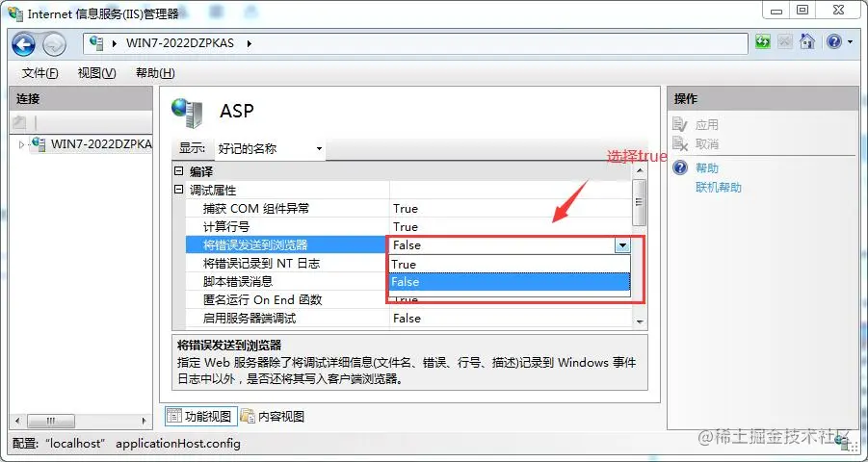Click True value of 捕获 COM 组件异常
868x462 pixels.
pos(406,209)
